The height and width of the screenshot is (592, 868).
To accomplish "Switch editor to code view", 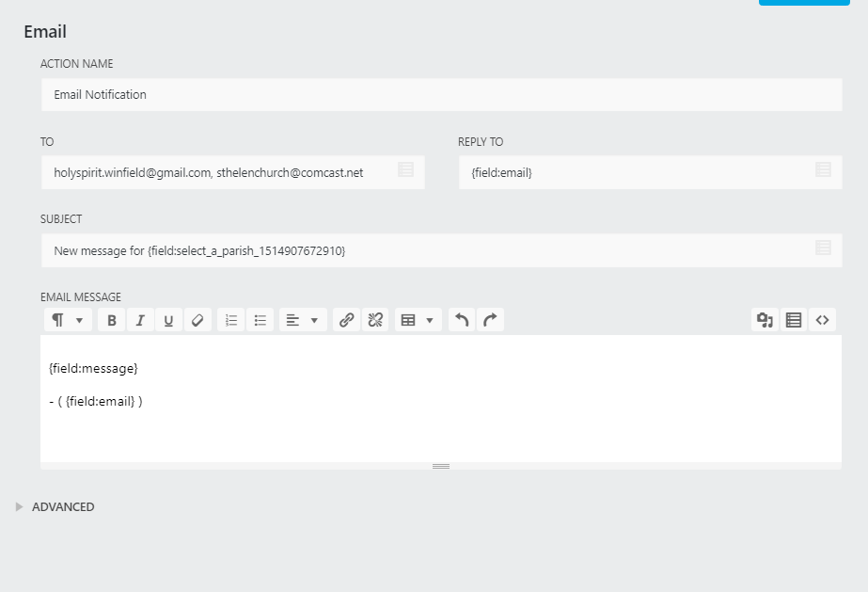I will pyautogui.click(x=822, y=320).
